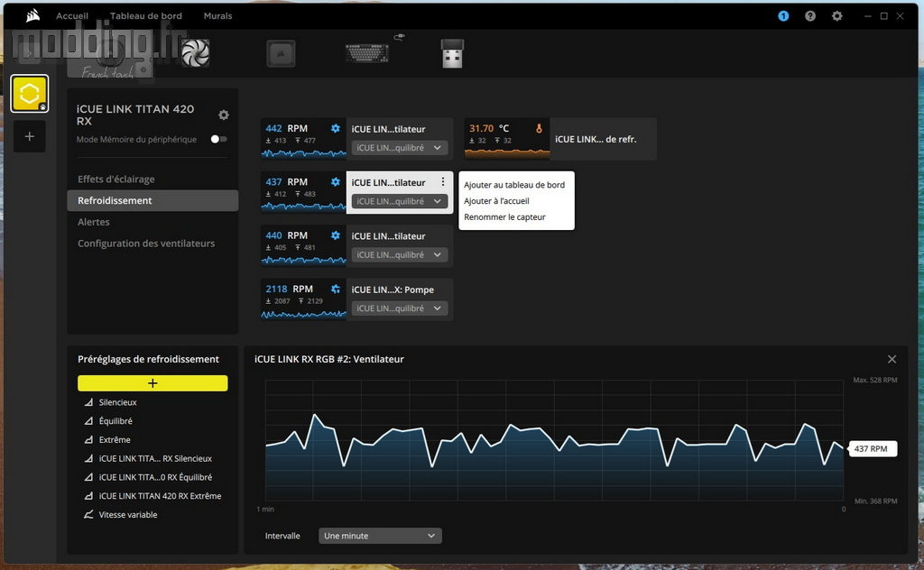Toggle Mode Mémoire du périphérique switch
This screenshot has width=924, height=570.
(218, 139)
